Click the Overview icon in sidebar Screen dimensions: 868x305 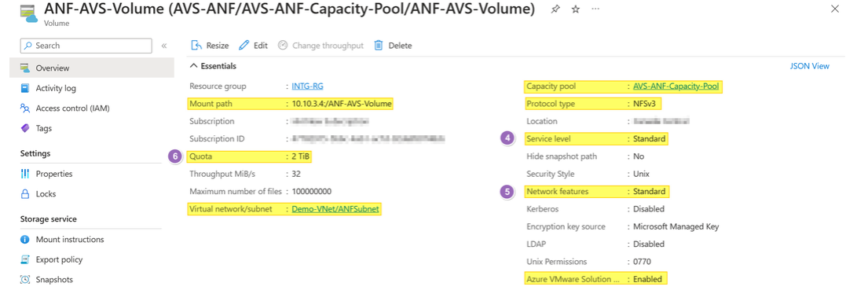tap(24, 68)
